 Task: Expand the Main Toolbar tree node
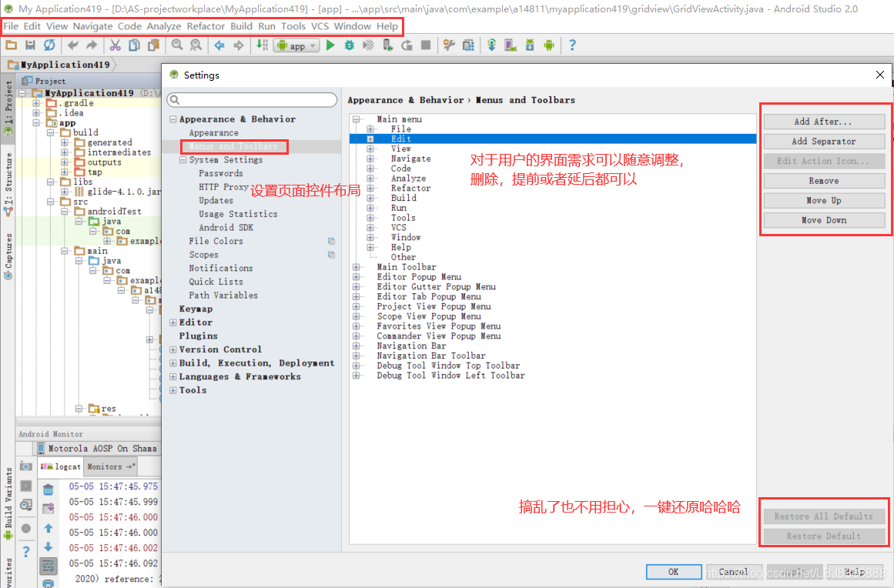[357, 267]
